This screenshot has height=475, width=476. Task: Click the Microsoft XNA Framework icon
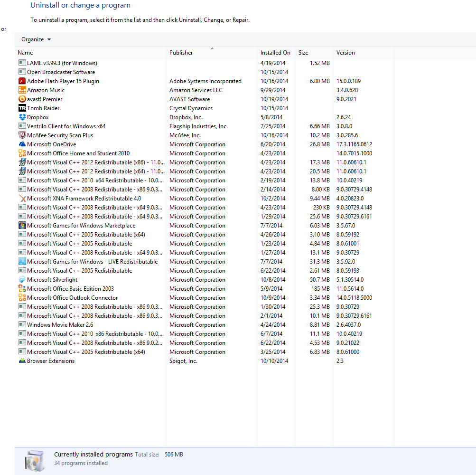point(22,199)
